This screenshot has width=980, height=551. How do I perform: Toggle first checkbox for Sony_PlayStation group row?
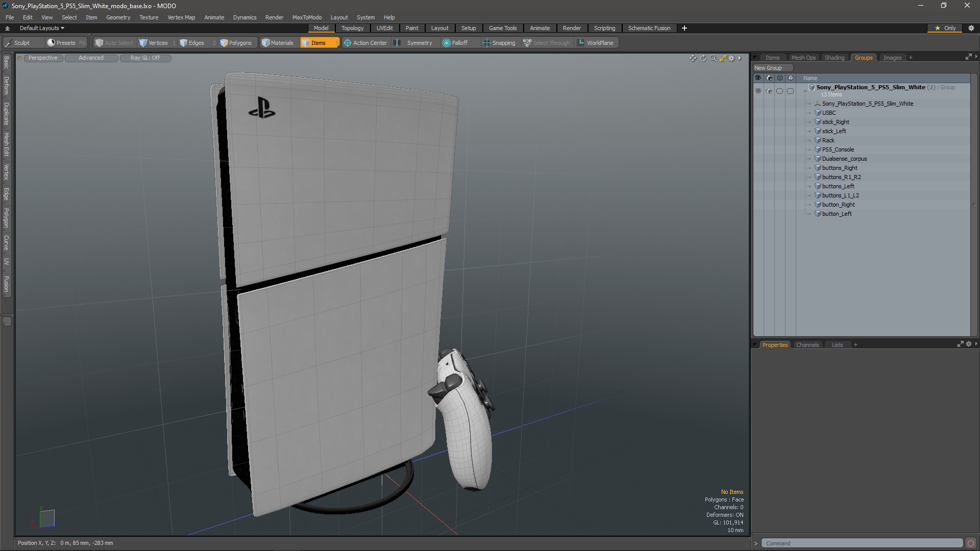coord(779,91)
